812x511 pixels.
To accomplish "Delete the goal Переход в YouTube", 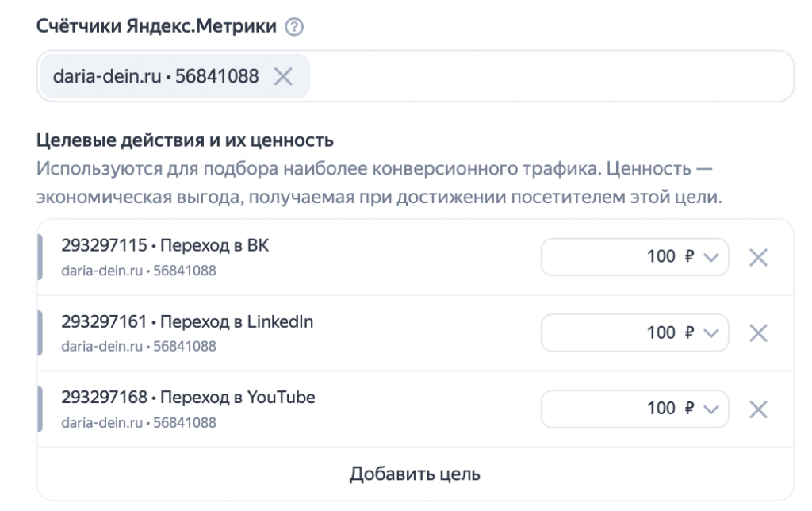I will [758, 409].
